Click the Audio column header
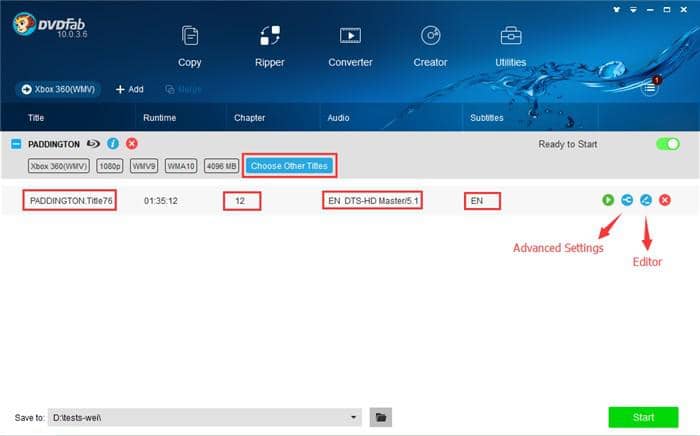700x436 pixels. pos(338,118)
